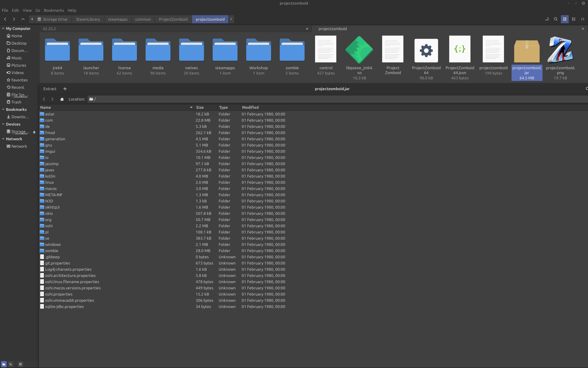
Task: Sort archive entries by the Size column
Action: click(206, 107)
